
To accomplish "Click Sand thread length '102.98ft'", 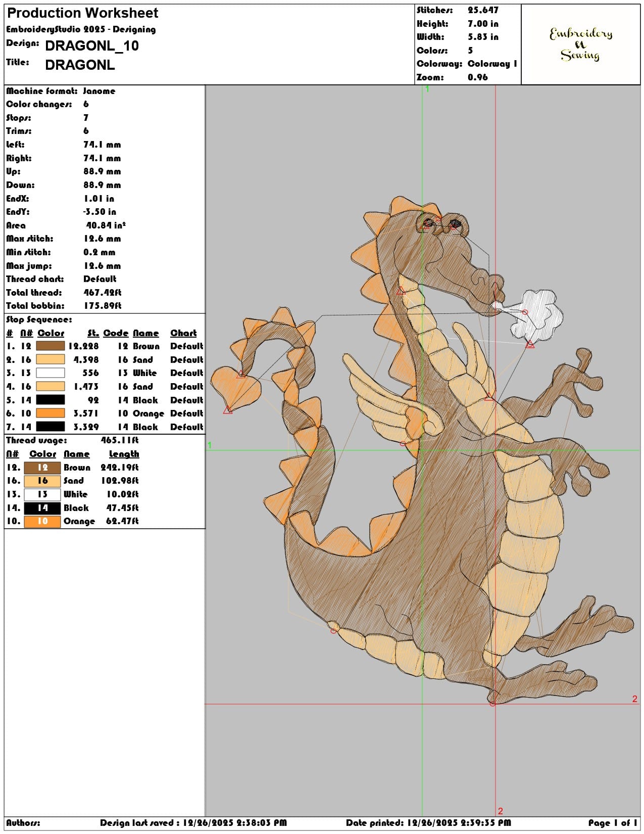I will [x=120, y=481].
